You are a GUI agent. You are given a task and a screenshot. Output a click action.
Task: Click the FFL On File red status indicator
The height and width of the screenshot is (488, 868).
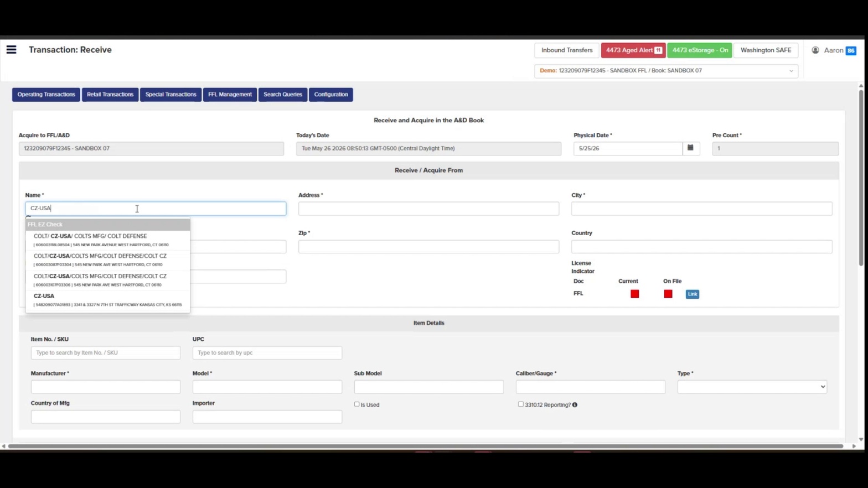tap(668, 294)
